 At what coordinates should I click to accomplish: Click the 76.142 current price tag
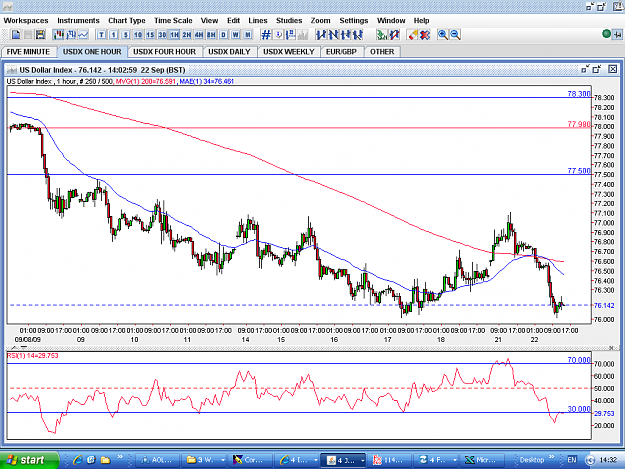[604, 306]
